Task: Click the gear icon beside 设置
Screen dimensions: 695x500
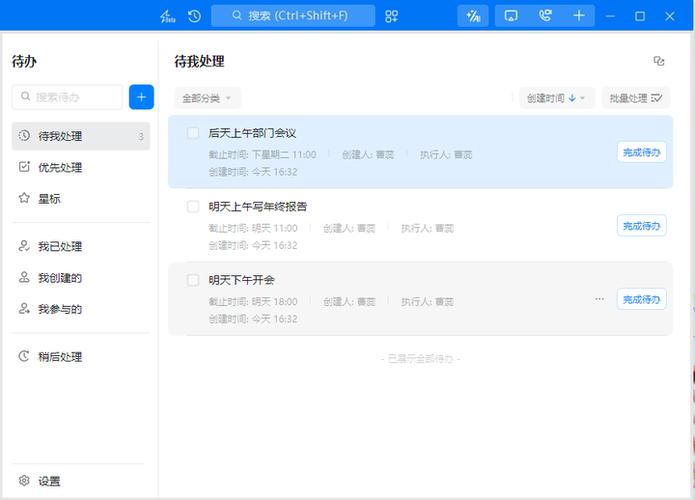Action: 24,480
